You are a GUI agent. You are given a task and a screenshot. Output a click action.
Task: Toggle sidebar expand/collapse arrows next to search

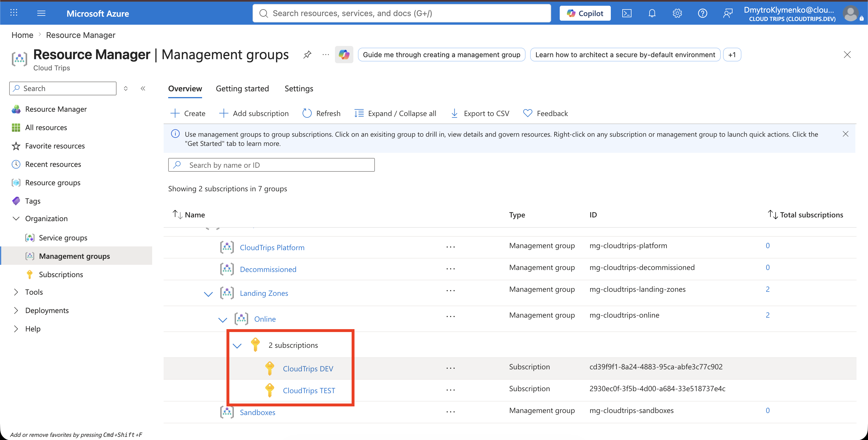pyautogui.click(x=126, y=88)
